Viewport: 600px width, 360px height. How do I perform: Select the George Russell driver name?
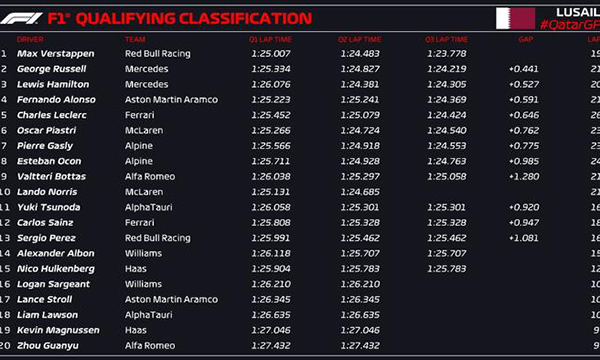51,69
